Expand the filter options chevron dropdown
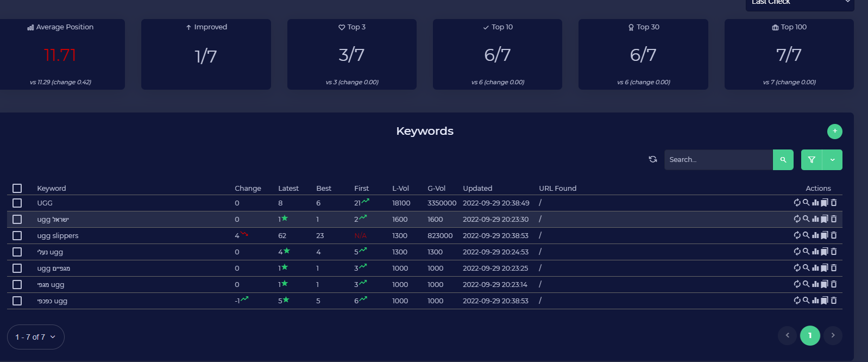Image resolution: width=868 pixels, height=362 pixels. tap(832, 160)
